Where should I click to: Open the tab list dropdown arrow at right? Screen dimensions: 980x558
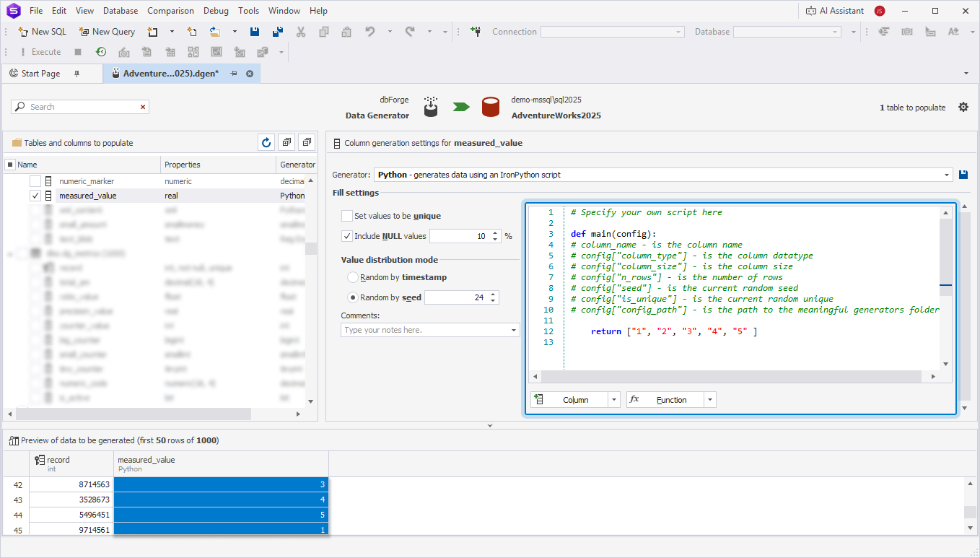coord(966,74)
